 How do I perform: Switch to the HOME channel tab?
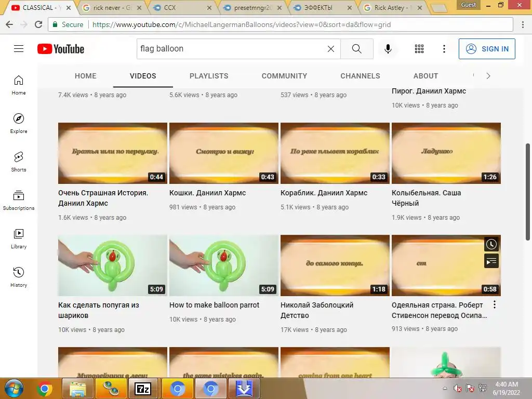click(86, 76)
